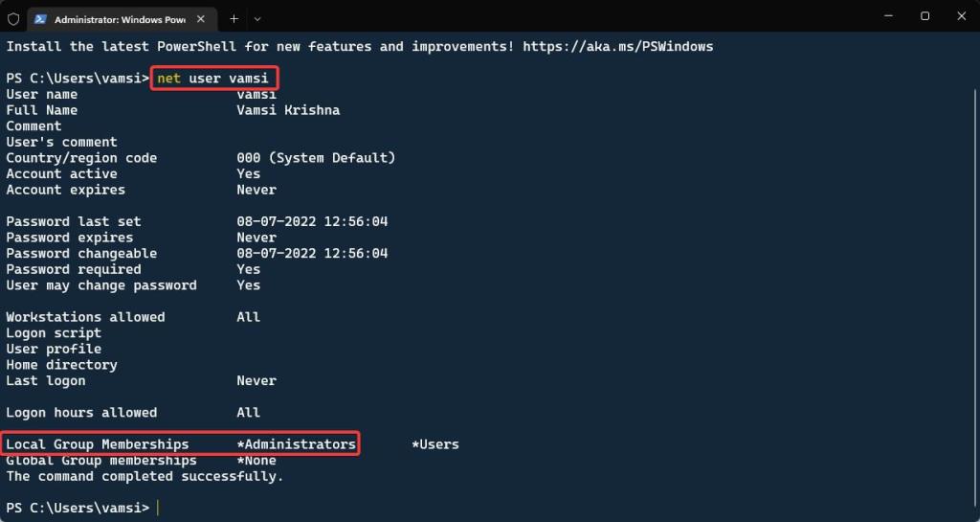Click the highlighted net user vamsi command
The image size is (980, 522).
[212, 79]
